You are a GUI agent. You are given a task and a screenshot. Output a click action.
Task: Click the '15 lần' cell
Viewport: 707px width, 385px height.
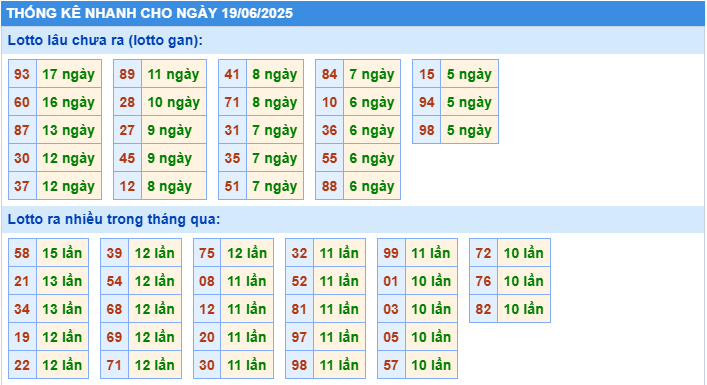coord(62,253)
